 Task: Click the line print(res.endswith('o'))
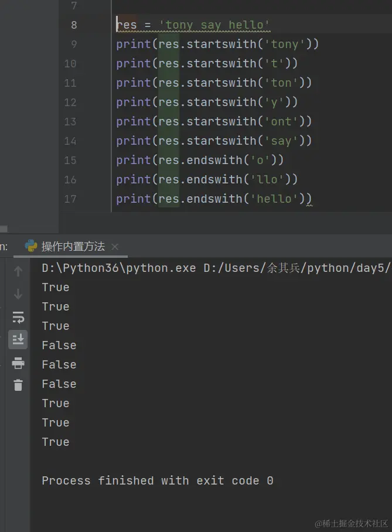[x=200, y=160]
